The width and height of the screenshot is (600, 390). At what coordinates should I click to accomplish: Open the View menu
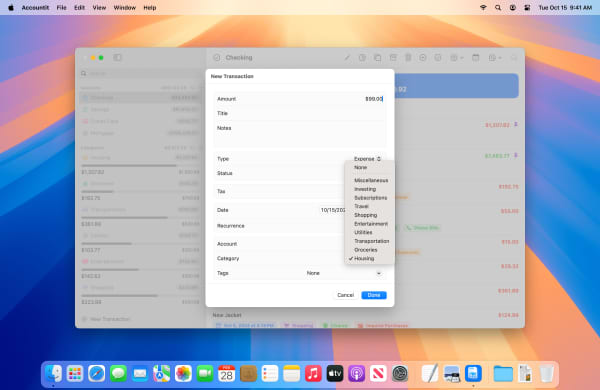click(x=99, y=8)
